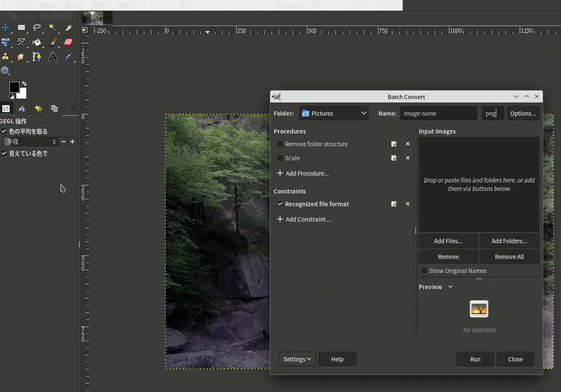Collapse the Preview section

450,287
